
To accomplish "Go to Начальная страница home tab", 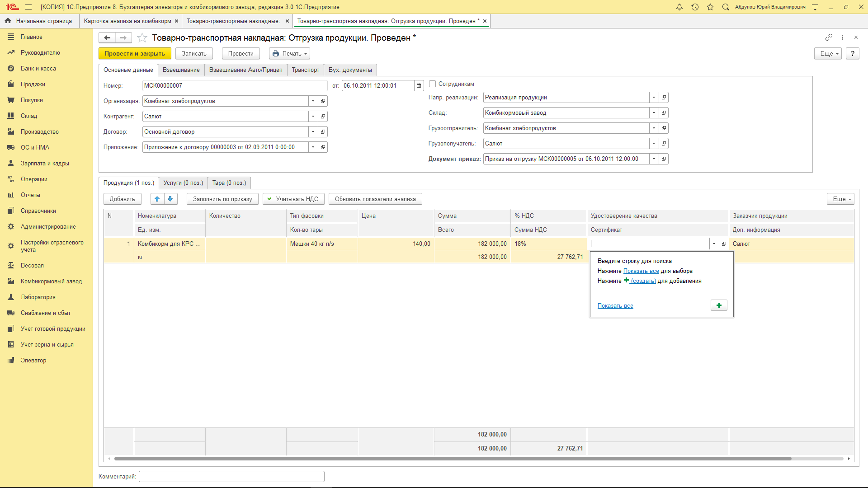I will (x=39, y=21).
